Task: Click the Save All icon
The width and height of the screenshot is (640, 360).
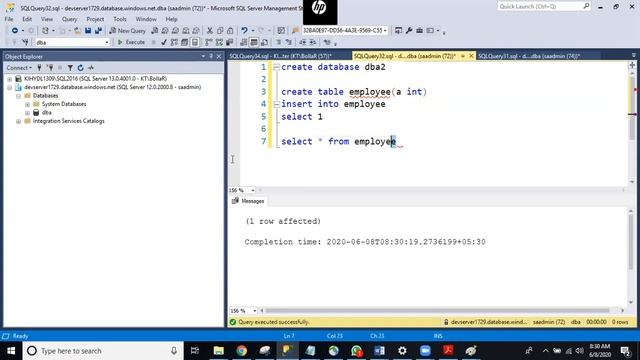Action: [98, 31]
